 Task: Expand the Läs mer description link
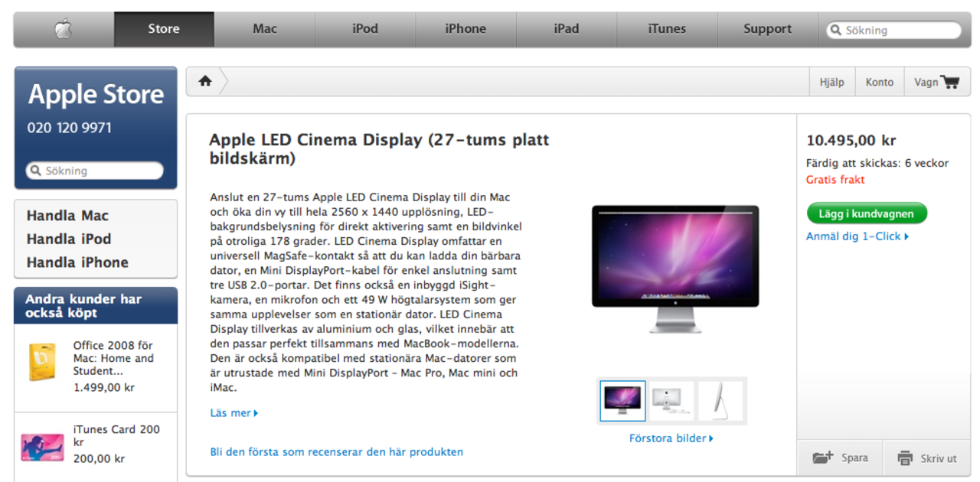coord(234,413)
